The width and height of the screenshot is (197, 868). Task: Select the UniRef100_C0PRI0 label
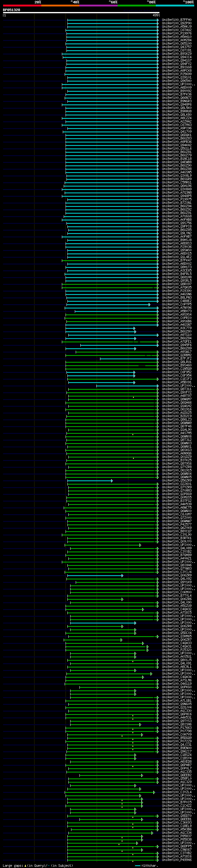(176, 318)
